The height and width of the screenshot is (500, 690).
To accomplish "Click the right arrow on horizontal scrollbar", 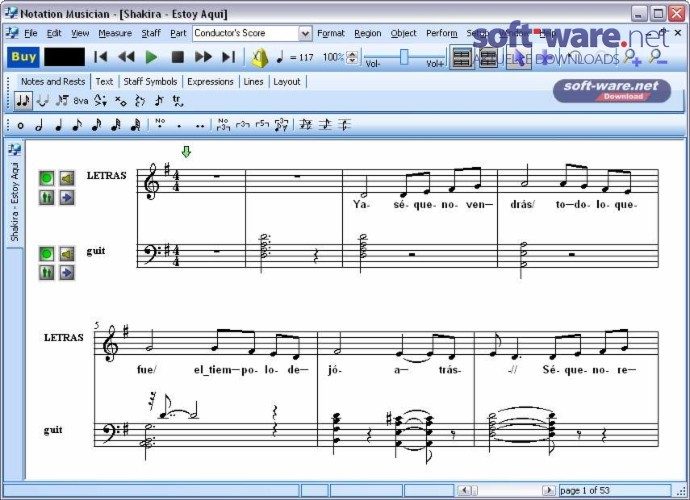I will pos(548,490).
